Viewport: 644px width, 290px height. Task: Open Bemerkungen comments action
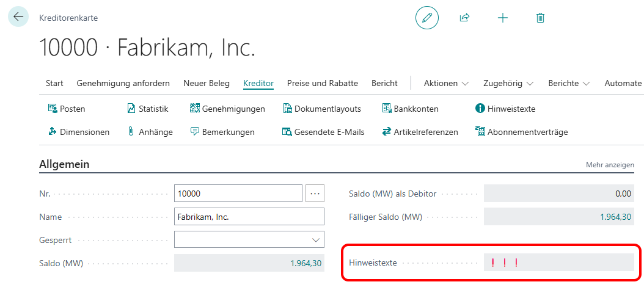point(222,132)
